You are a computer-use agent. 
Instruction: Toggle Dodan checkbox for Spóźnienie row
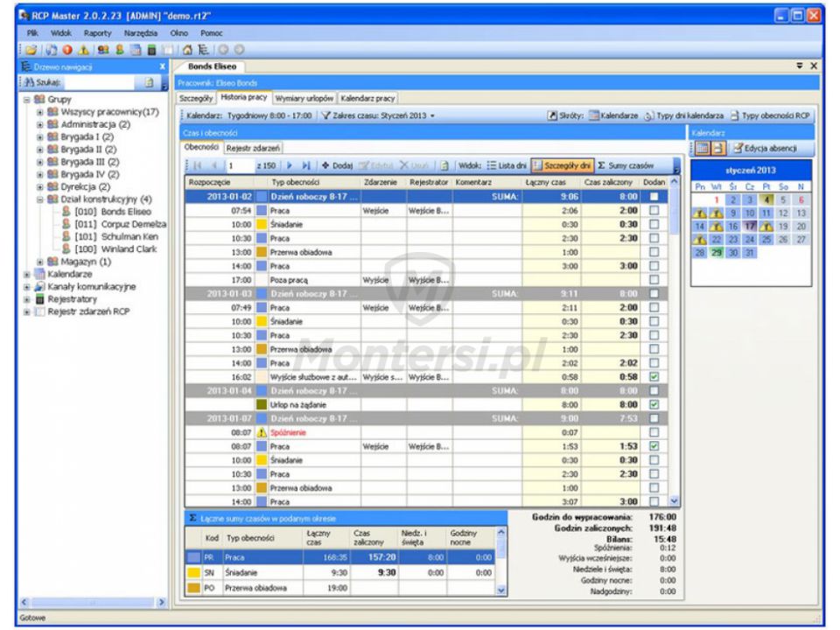(654, 433)
